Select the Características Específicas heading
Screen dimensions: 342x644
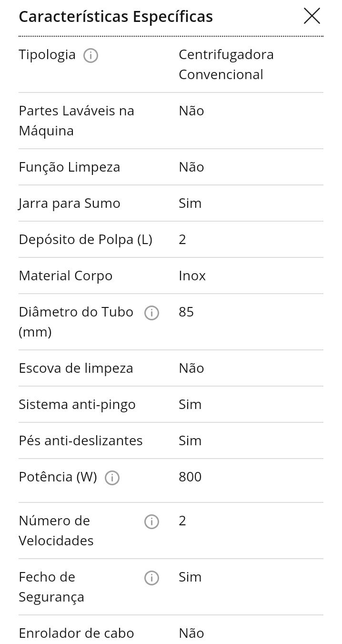(116, 17)
